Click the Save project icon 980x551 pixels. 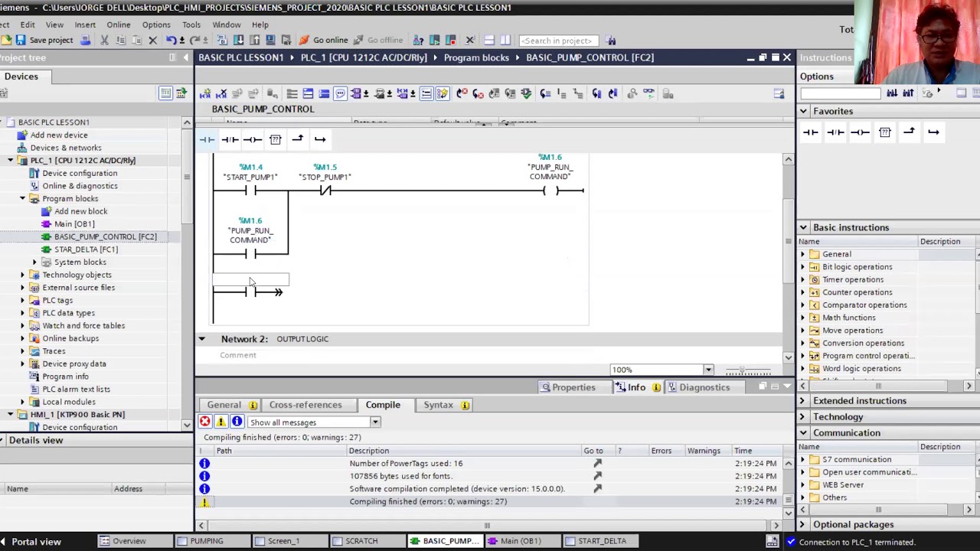(x=21, y=41)
